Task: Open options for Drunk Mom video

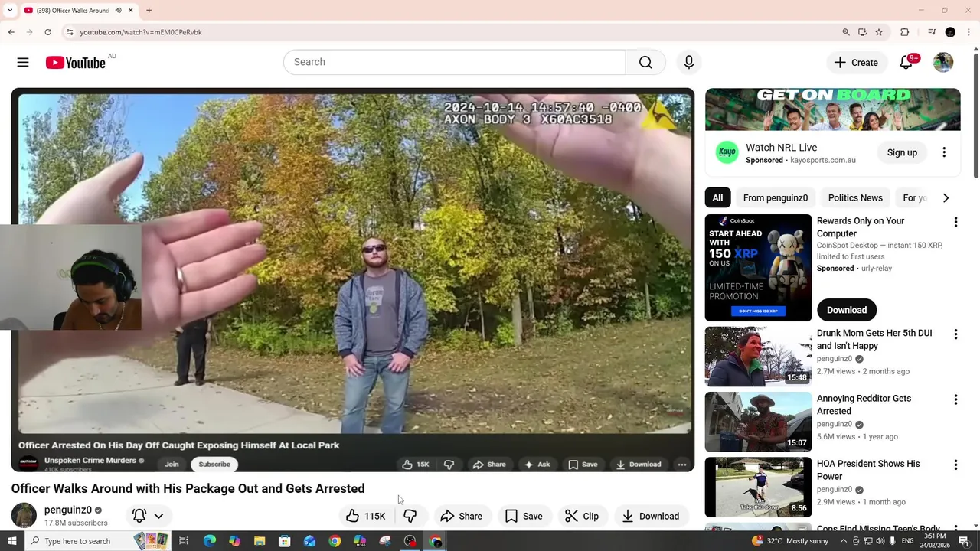Action: [x=955, y=334]
